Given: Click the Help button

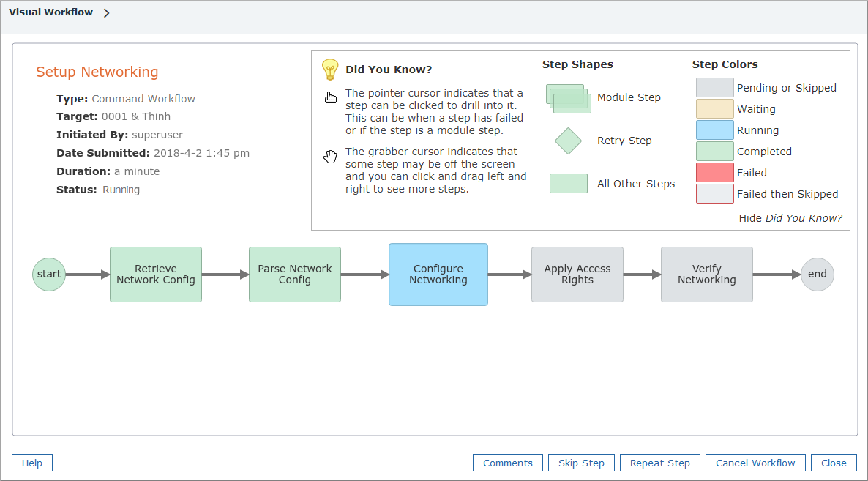Looking at the screenshot, I should tap(32, 463).
